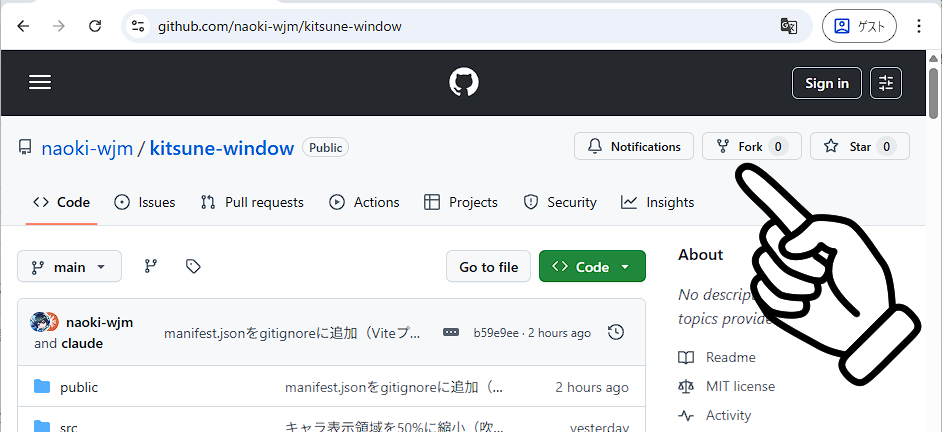The width and height of the screenshot is (942, 432).
Task: Click the translate page icon
Action: pos(788,26)
